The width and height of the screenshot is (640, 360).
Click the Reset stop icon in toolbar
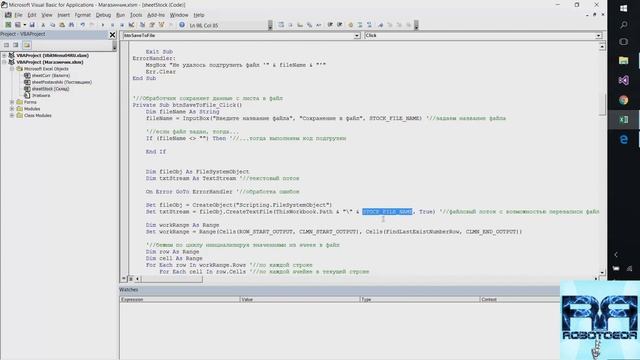tap(122, 25)
